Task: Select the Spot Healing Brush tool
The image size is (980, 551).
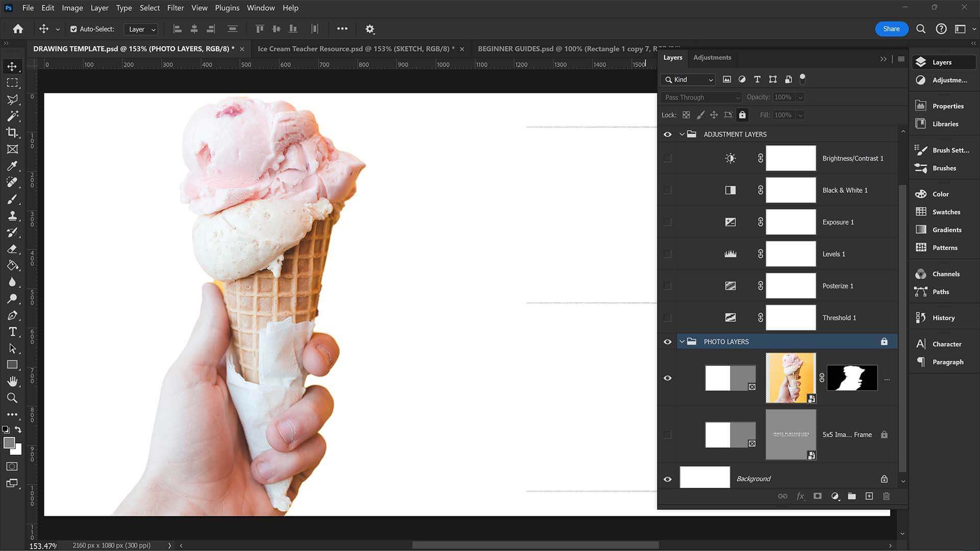Action: [12, 182]
